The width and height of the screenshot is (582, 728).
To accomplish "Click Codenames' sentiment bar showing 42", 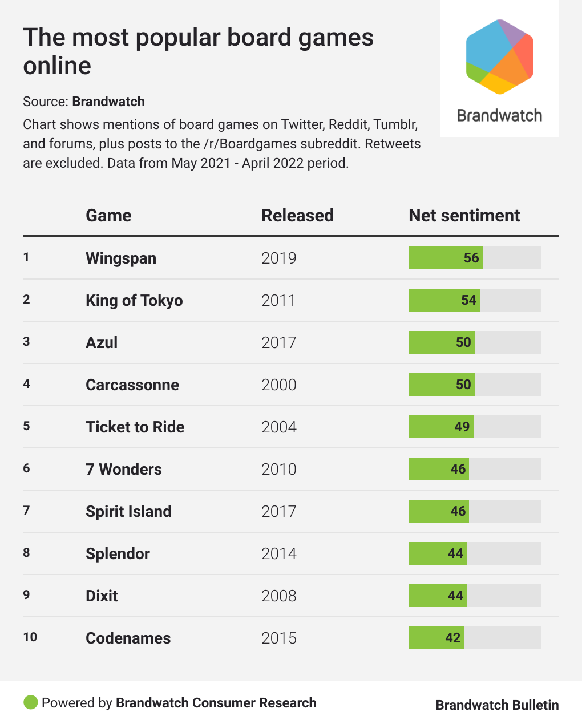I will (x=436, y=638).
